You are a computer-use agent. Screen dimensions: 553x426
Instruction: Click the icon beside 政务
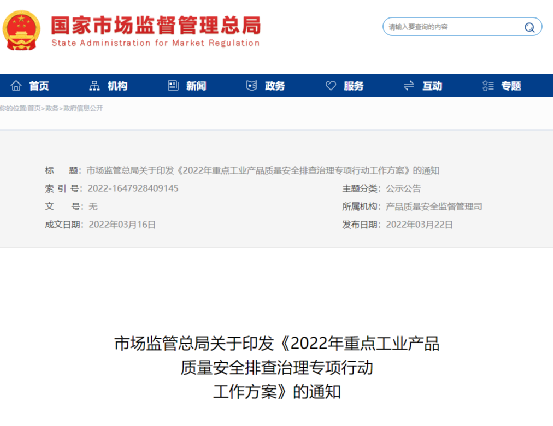tap(251, 86)
